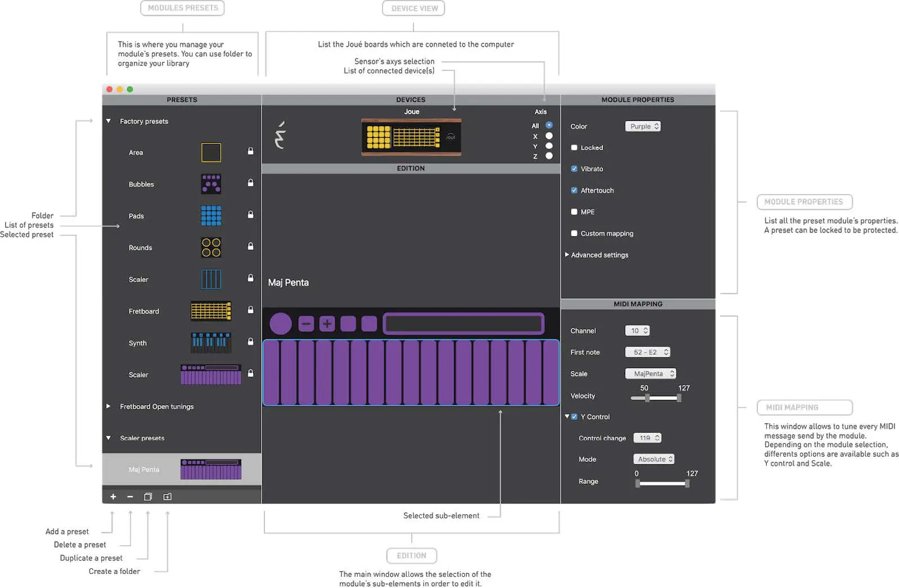The width and height of the screenshot is (899, 588).
Task: Click the purple minus button in the editor
Action: click(306, 324)
